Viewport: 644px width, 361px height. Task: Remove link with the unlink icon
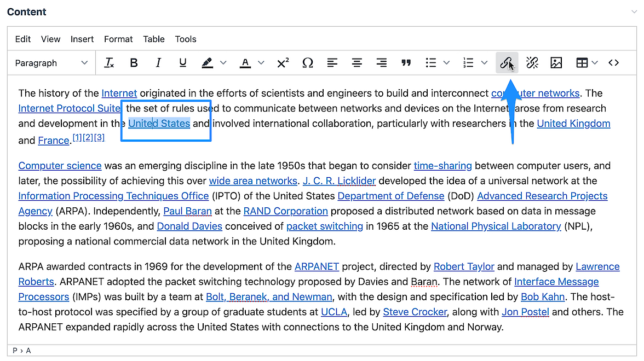(x=532, y=63)
